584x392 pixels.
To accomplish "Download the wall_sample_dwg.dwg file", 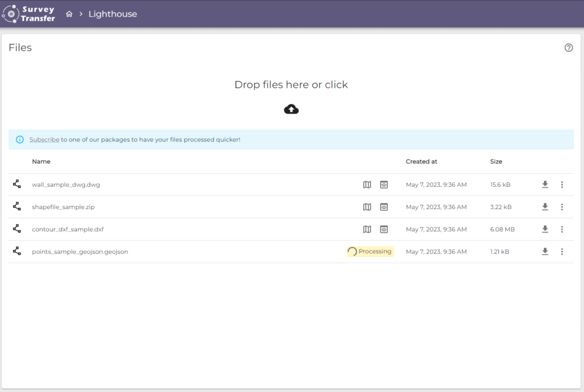I will click(545, 184).
